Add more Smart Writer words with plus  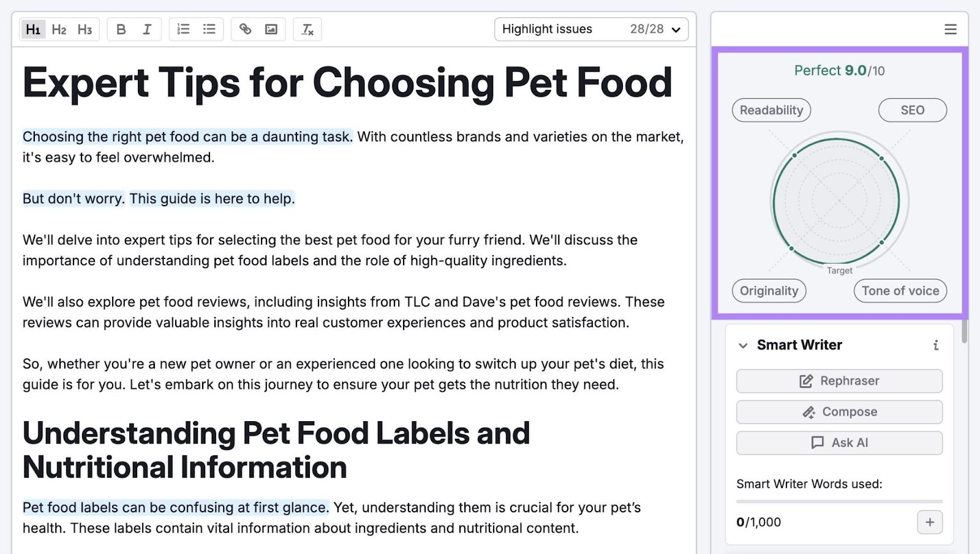pyautogui.click(x=930, y=522)
